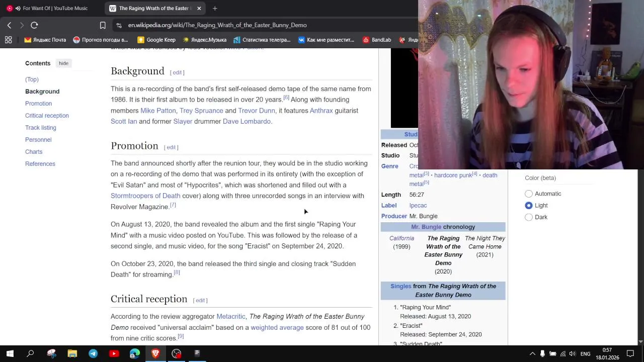Image resolution: width=644 pixels, height=362 pixels.
Task: Open the bookmarks apps grid icon
Action: 9,40
